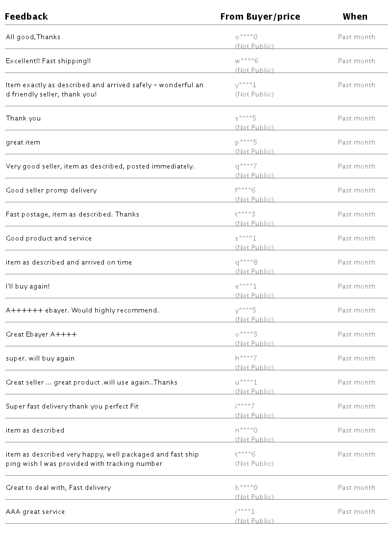Click buyer ID t****3

[245, 215]
